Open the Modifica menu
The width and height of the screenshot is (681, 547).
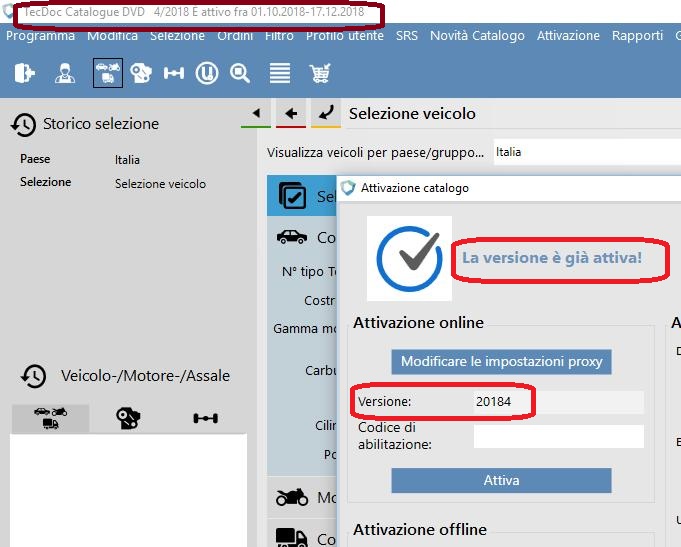(112, 36)
